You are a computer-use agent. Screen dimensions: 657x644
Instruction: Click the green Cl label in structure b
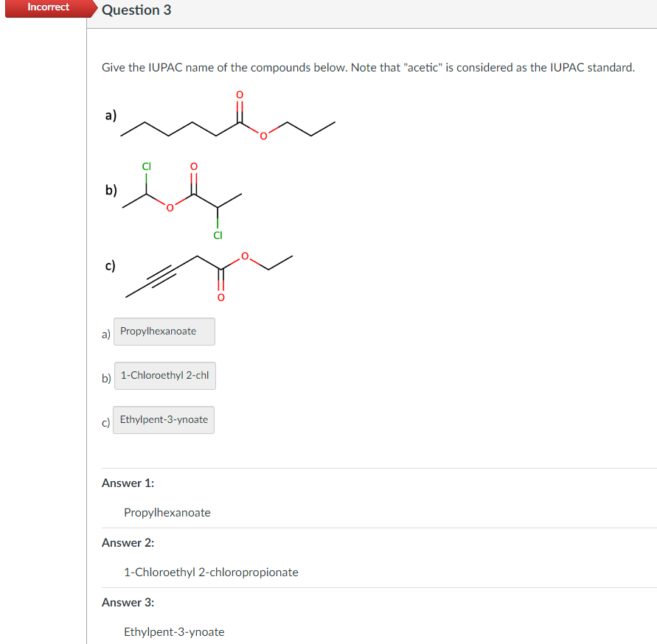tap(145, 167)
